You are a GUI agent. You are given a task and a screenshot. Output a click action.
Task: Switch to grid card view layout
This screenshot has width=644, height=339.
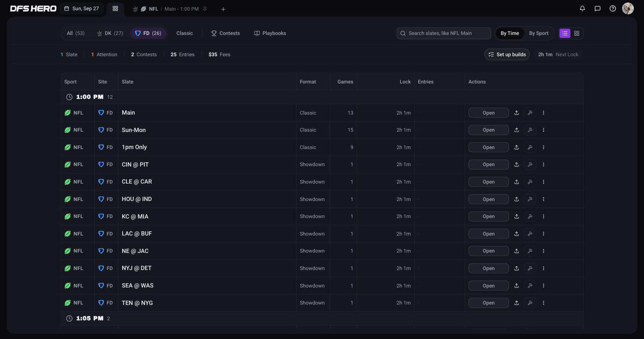coord(577,33)
